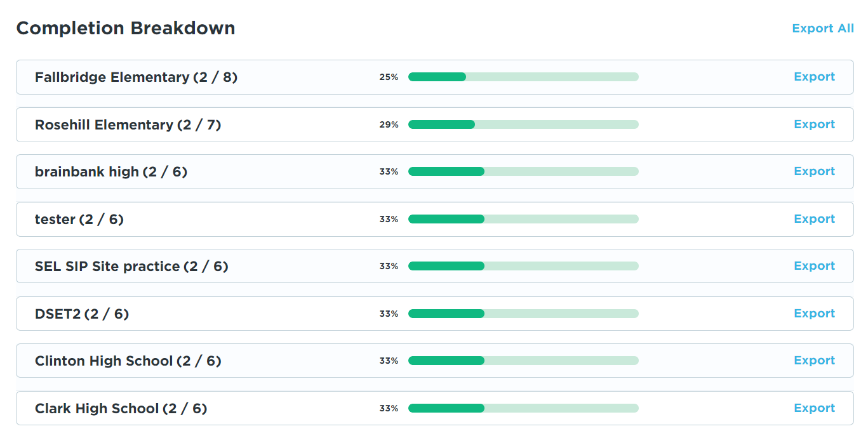Export Clinton High School data
Viewport: 868px width, 431px height.
814,361
